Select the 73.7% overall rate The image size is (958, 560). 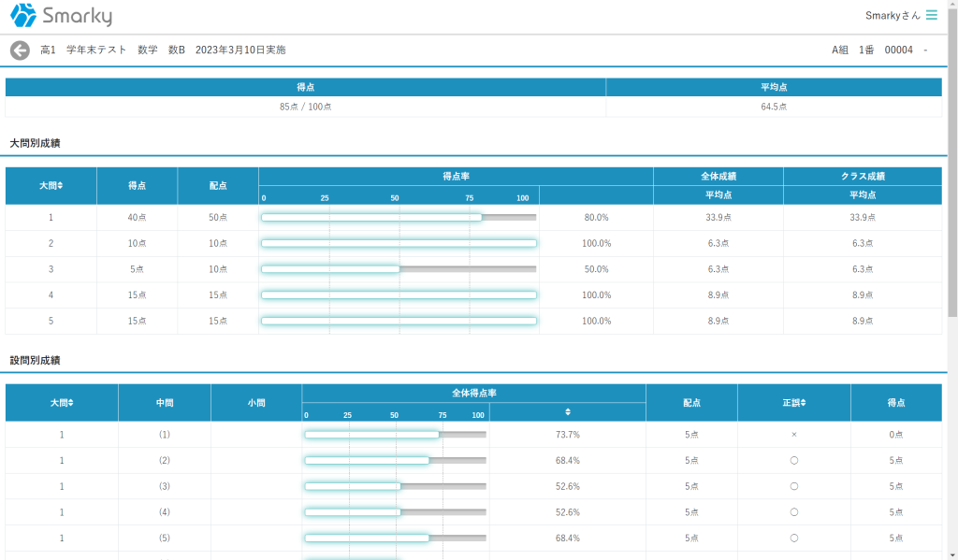pyautogui.click(x=568, y=435)
